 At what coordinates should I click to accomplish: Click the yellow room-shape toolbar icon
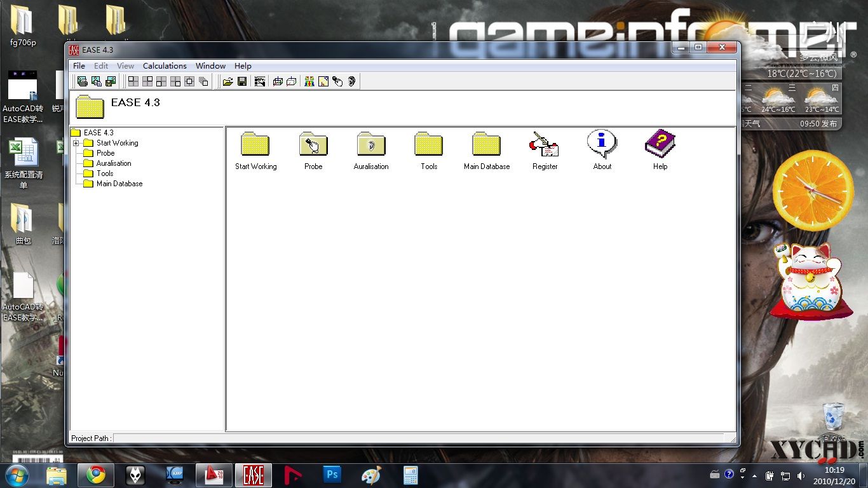(x=323, y=81)
